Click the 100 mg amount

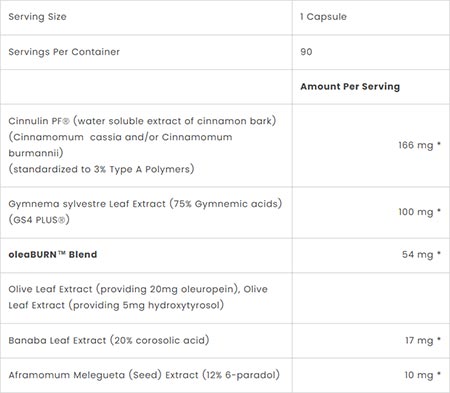(416, 212)
